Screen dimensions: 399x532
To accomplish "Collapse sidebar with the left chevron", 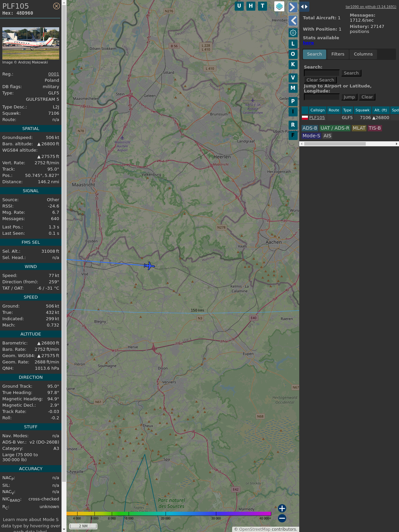I will [293, 21].
